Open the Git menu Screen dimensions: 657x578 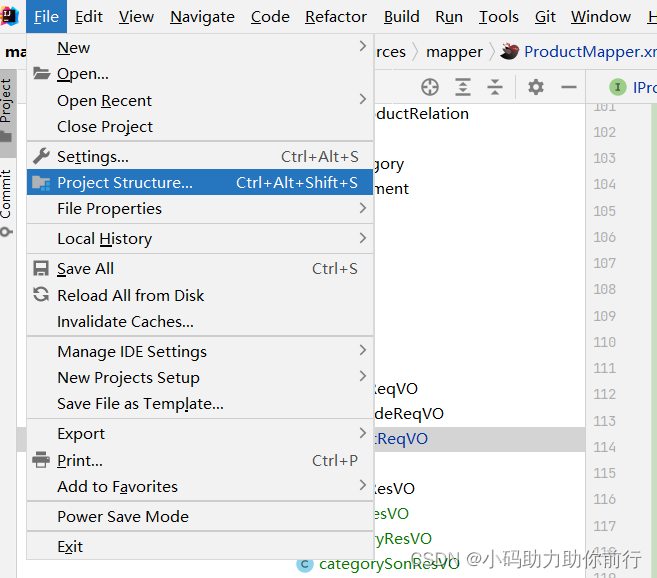(x=545, y=17)
